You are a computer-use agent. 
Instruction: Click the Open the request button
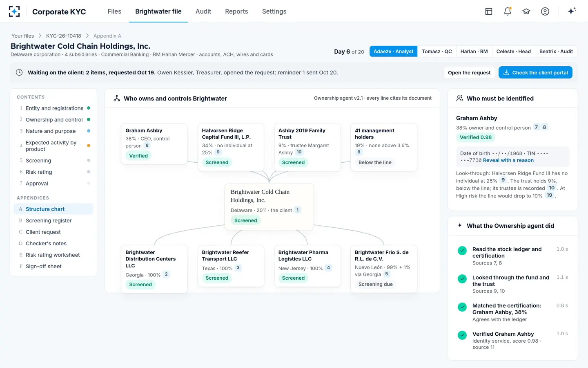pyautogui.click(x=469, y=72)
